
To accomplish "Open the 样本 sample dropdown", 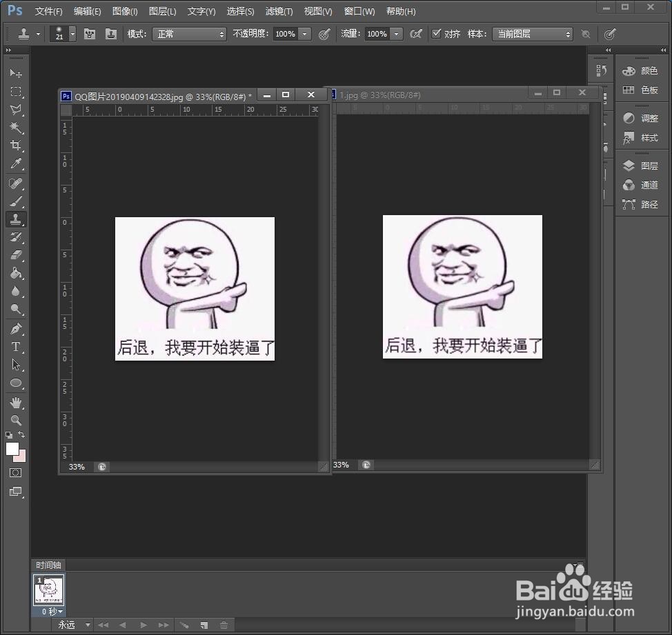I will click(x=532, y=34).
